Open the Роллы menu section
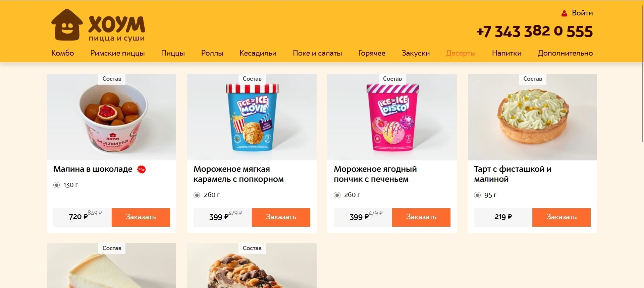This screenshot has width=644, height=288. (x=212, y=53)
